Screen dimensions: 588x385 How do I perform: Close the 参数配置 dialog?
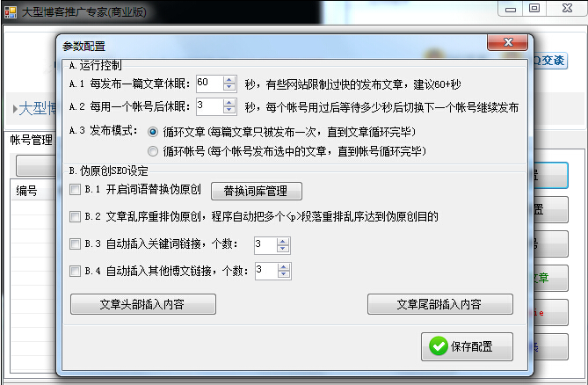click(x=508, y=42)
